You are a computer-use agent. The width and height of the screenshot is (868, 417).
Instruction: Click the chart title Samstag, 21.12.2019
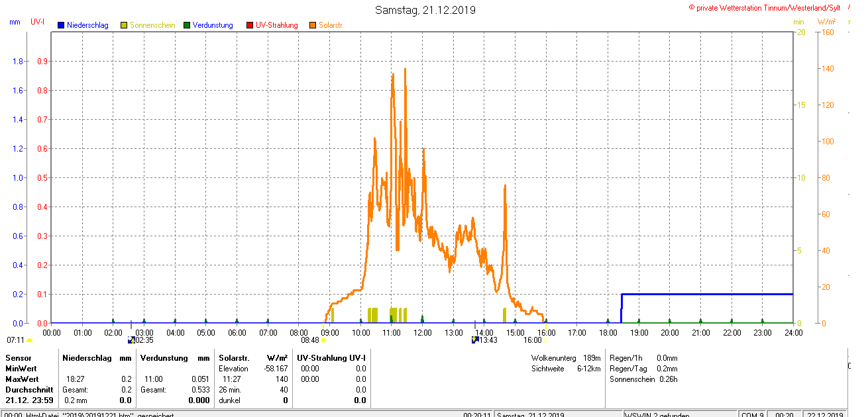point(425,10)
